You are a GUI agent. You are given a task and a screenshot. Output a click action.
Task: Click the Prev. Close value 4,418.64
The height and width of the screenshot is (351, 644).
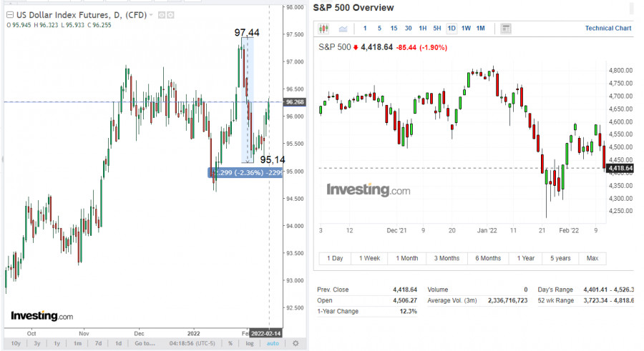[x=404, y=290]
